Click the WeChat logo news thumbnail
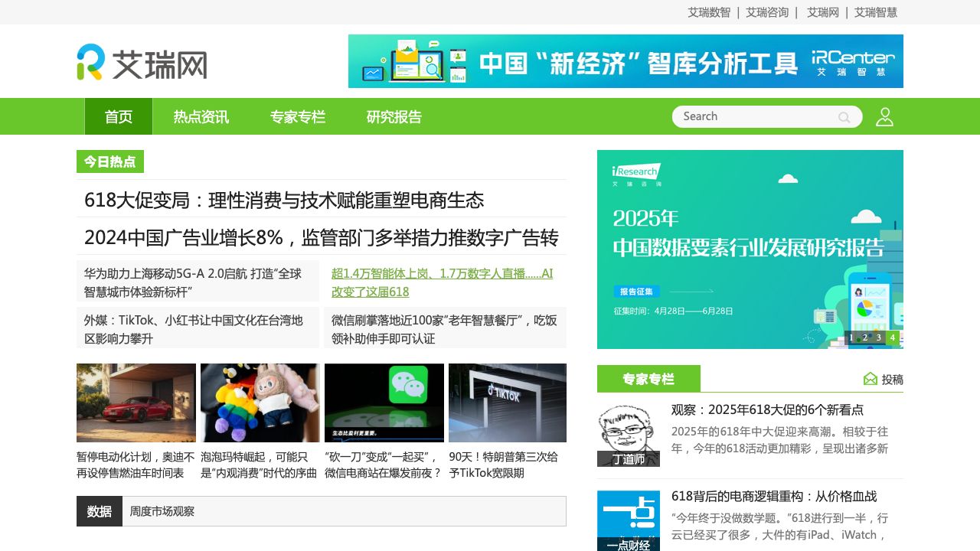This screenshot has width=980, height=551. (x=384, y=403)
